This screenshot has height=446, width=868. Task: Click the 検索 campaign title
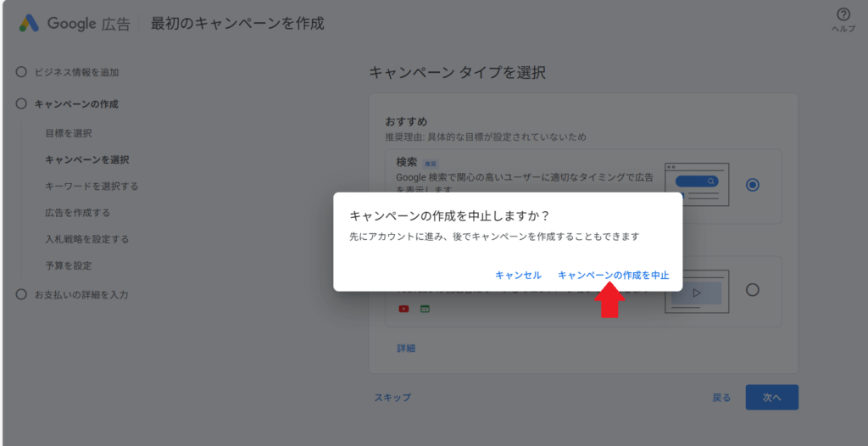(406, 163)
